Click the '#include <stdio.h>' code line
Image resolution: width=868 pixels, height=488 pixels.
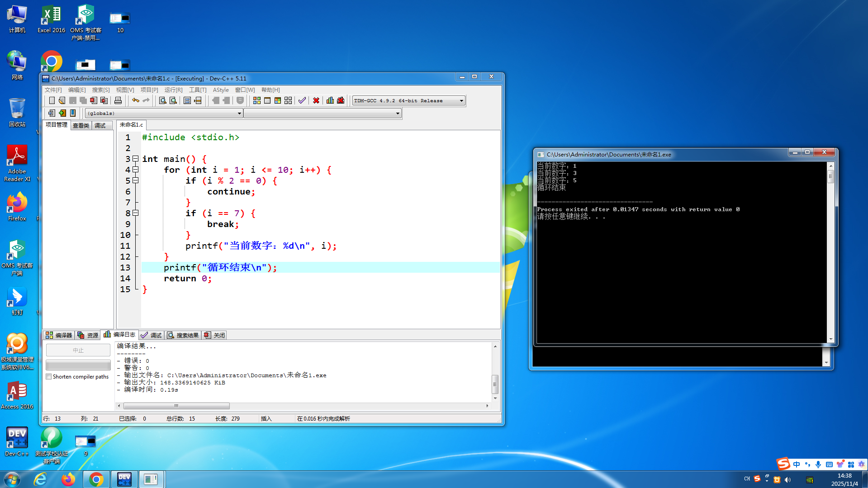190,137
